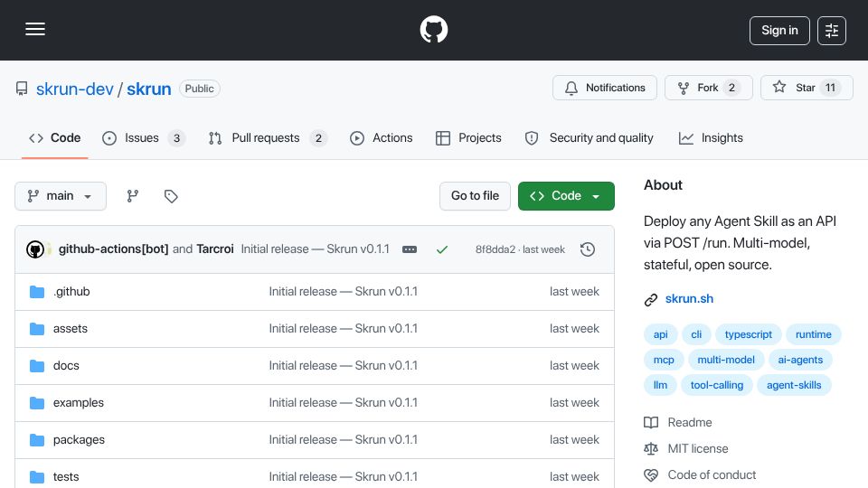Open commit history clock icon
This screenshot has height=488, width=868.
click(x=588, y=249)
